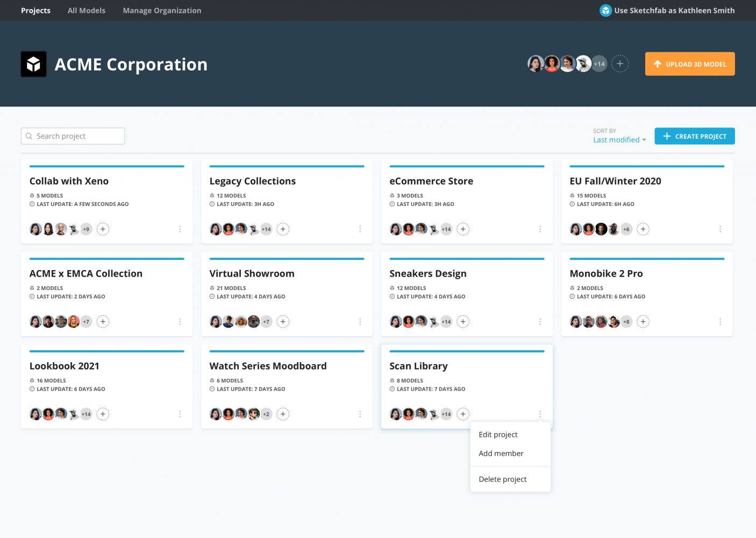Expand the +14 members overflow on Sneakers Design

[x=446, y=321]
